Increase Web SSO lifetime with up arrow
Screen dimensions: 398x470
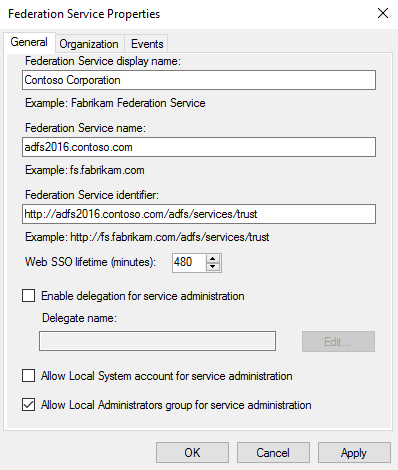click(x=213, y=258)
